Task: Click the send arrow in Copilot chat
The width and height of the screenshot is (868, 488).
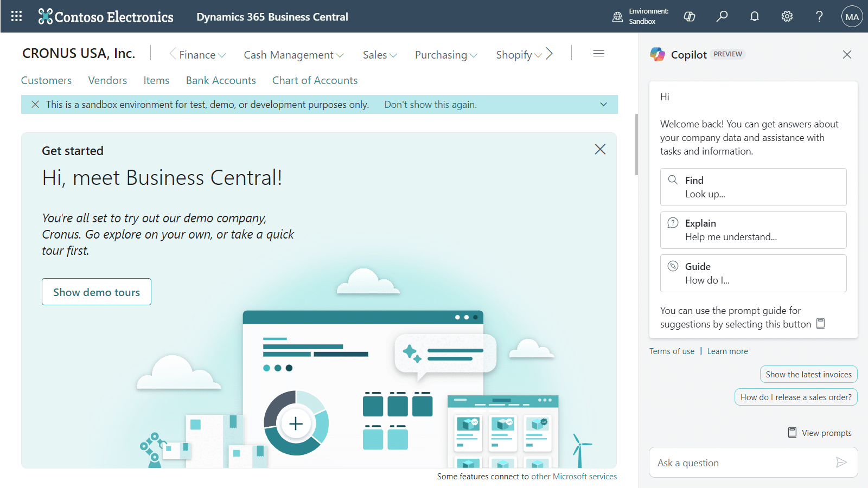Action: 841,463
